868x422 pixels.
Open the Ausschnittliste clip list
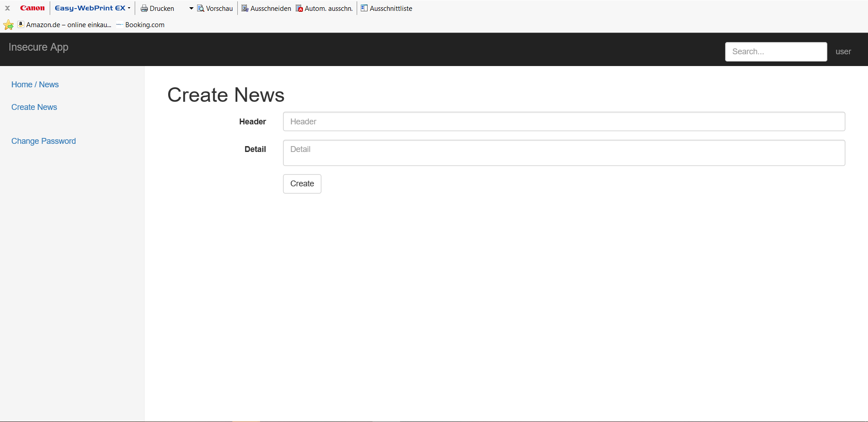[387, 8]
